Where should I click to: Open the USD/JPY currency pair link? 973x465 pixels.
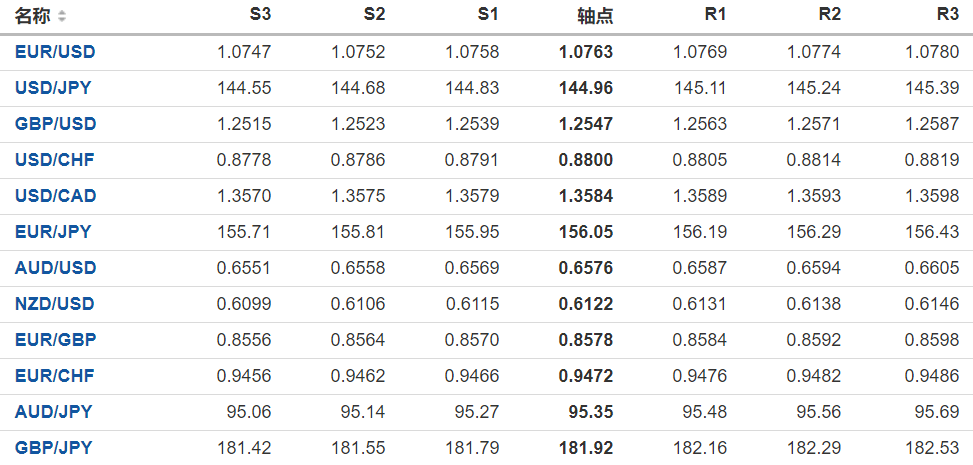pos(53,88)
